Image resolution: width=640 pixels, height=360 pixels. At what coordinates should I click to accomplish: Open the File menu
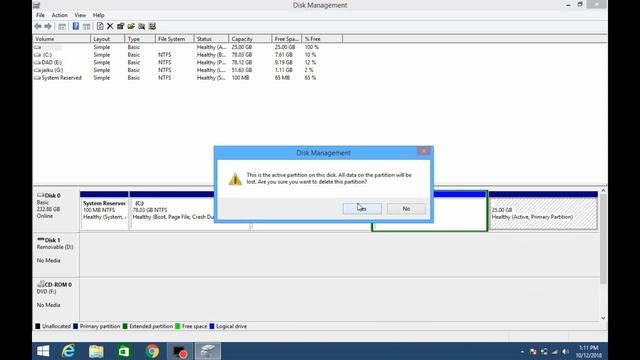coord(40,15)
